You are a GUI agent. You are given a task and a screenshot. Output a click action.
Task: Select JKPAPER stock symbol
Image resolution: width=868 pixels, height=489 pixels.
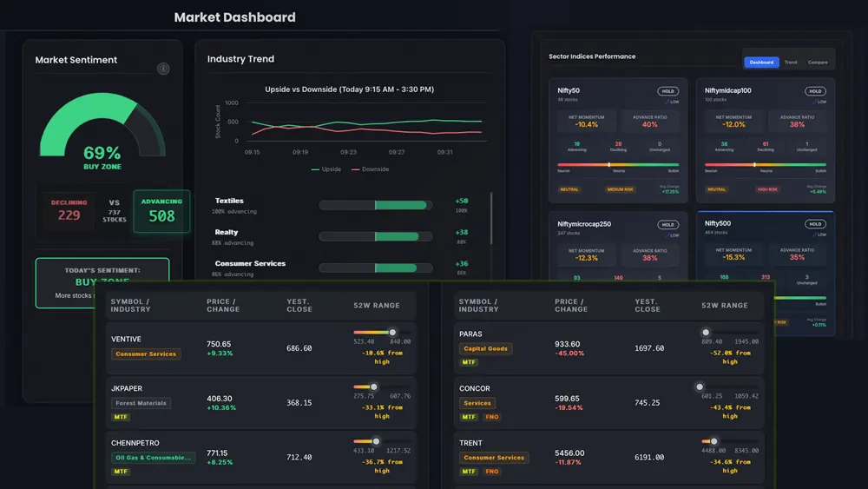[126, 388]
